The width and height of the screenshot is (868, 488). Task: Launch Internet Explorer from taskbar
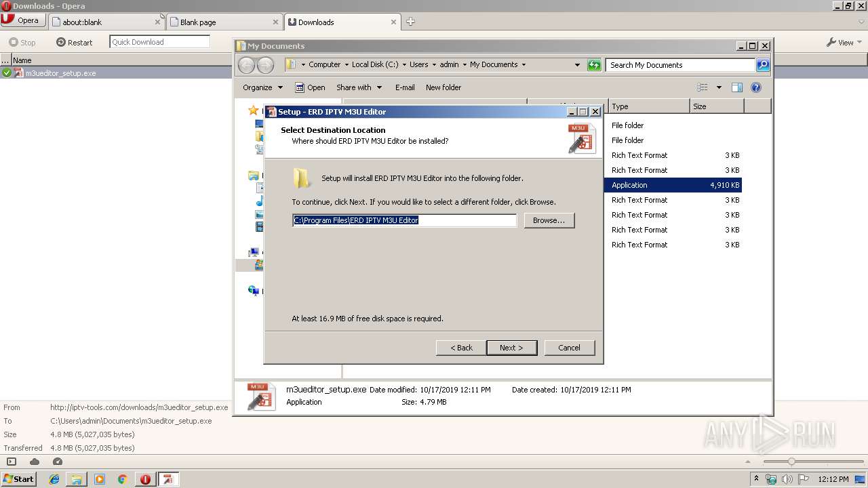pos(54,479)
